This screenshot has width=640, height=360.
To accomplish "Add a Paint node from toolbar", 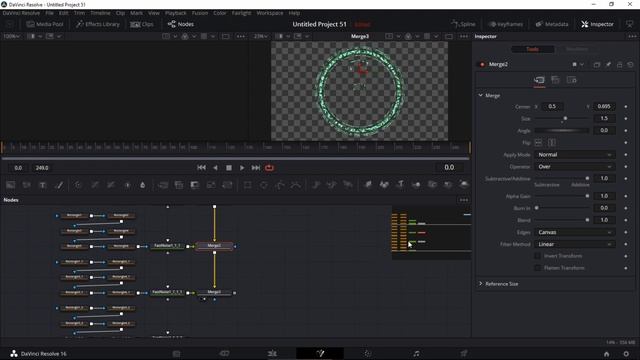I will (x=59, y=185).
